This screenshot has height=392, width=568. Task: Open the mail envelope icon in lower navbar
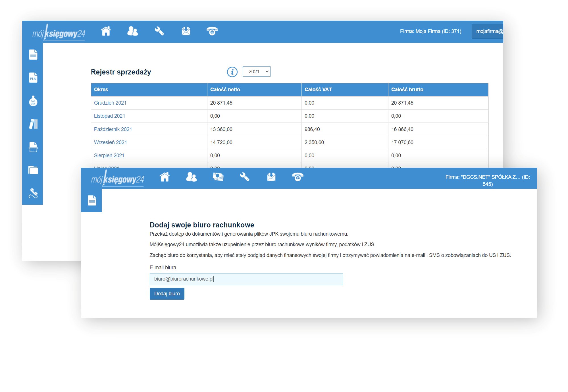271,177
